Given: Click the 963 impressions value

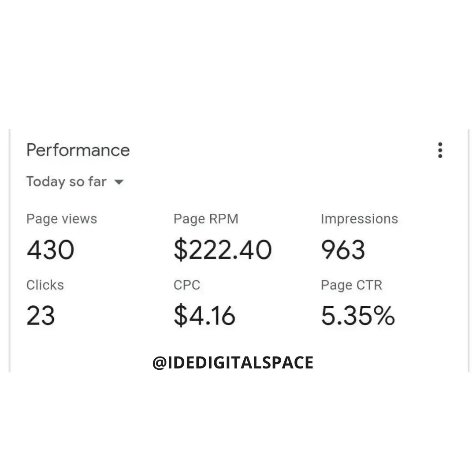Looking at the screenshot, I should (x=343, y=250).
